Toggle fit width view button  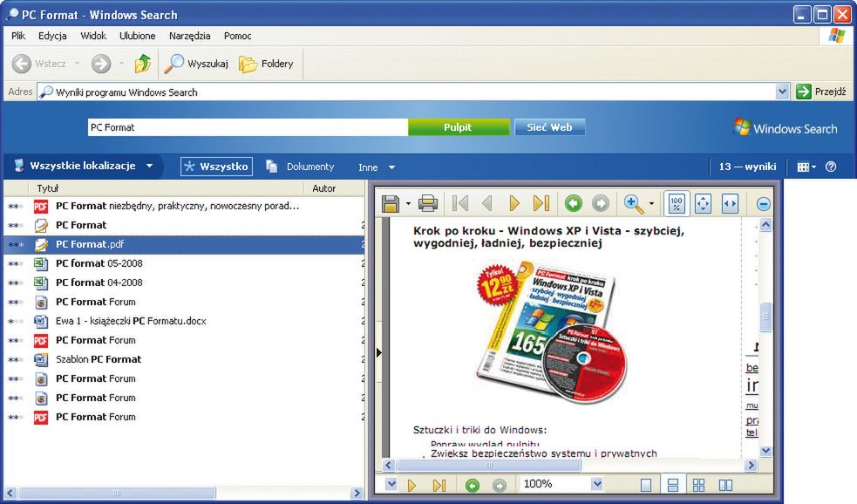[x=731, y=204]
